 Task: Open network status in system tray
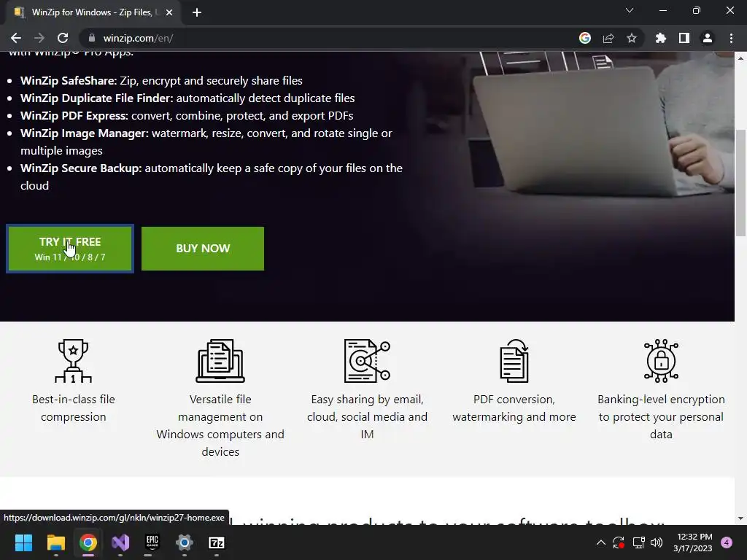(x=638, y=542)
